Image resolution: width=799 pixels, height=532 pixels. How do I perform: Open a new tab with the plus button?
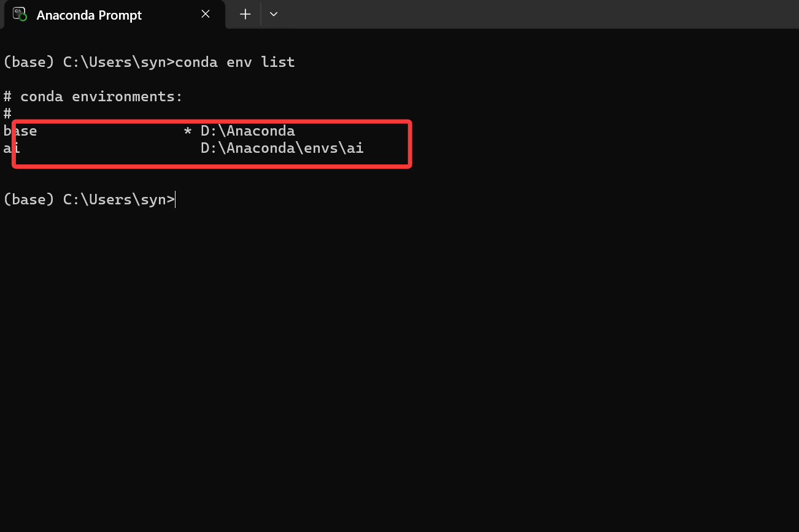coord(245,14)
